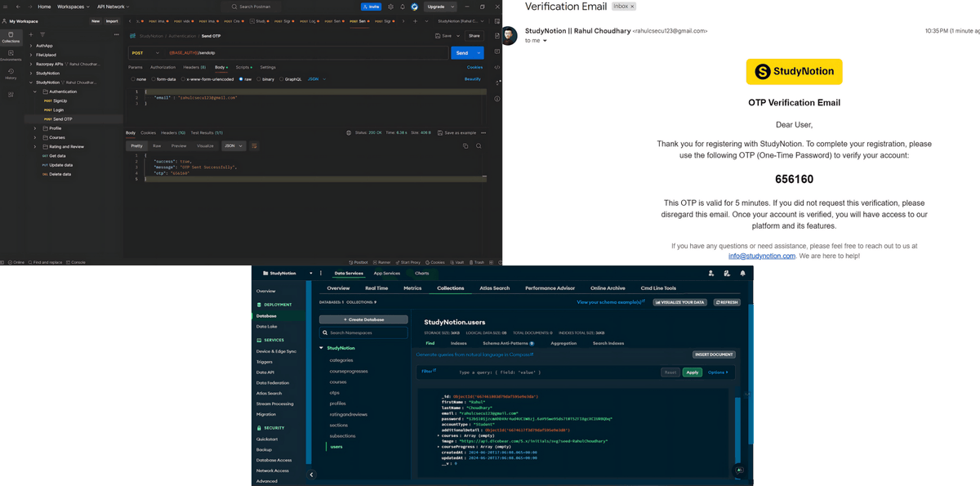Open the Indexes tab in Atlas
The image size is (980, 486).
(x=459, y=343)
